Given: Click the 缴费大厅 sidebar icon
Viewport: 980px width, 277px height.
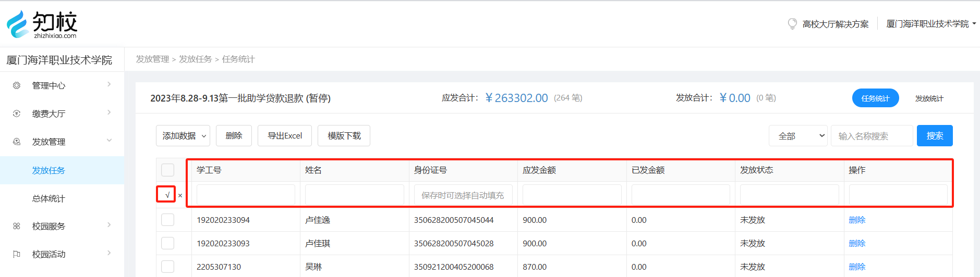Looking at the screenshot, I should click(17, 114).
